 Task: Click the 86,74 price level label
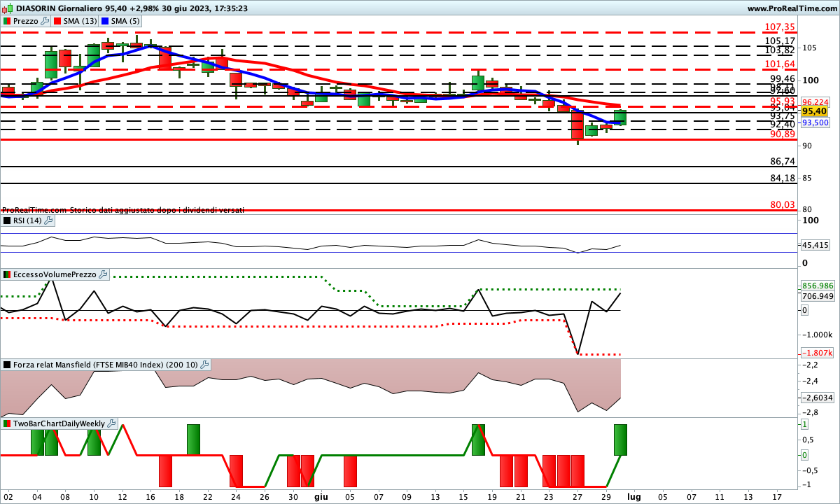coord(782,161)
